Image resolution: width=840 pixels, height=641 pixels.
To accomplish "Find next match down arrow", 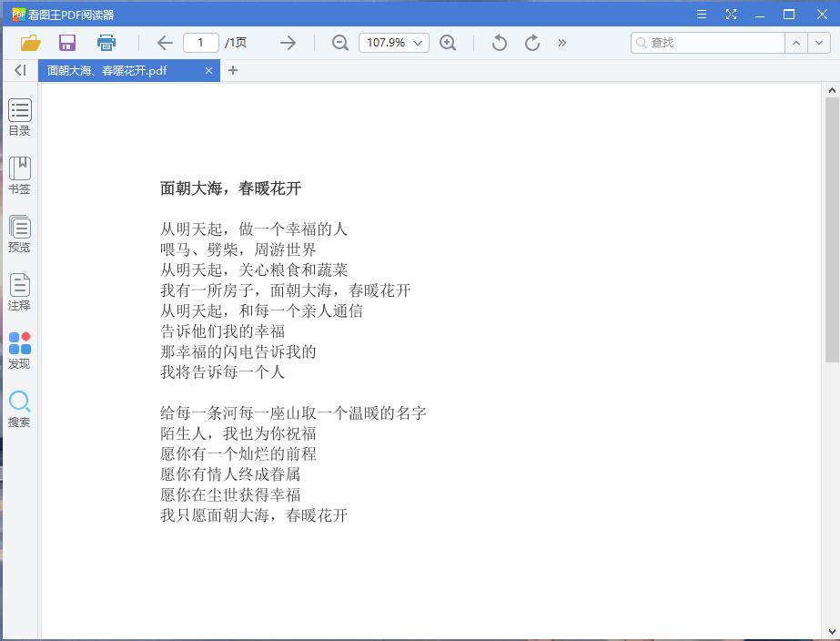I will click(819, 43).
